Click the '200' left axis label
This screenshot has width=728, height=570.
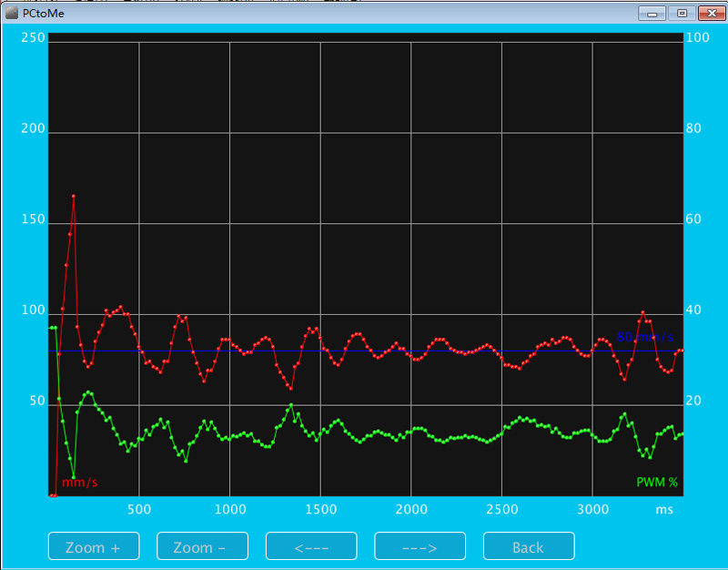pyautogui.click(x=33, y=128)
